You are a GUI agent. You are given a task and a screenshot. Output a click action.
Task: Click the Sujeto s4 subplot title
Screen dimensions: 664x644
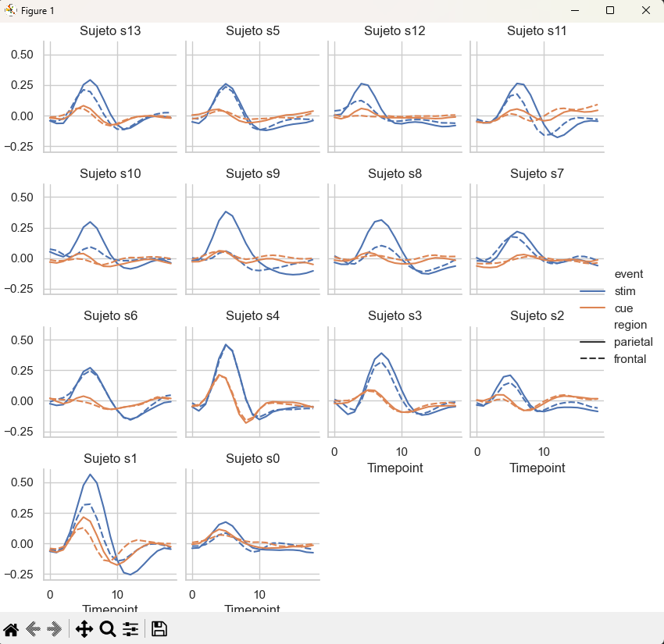(252, 316)
